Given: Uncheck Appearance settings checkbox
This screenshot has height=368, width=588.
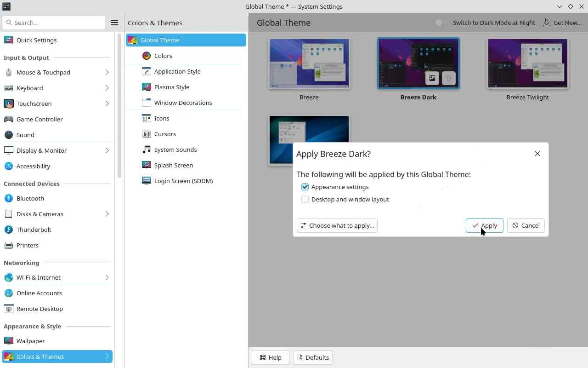Looking at the screenshot, I should pyautogui.click(x=305, y=187).
